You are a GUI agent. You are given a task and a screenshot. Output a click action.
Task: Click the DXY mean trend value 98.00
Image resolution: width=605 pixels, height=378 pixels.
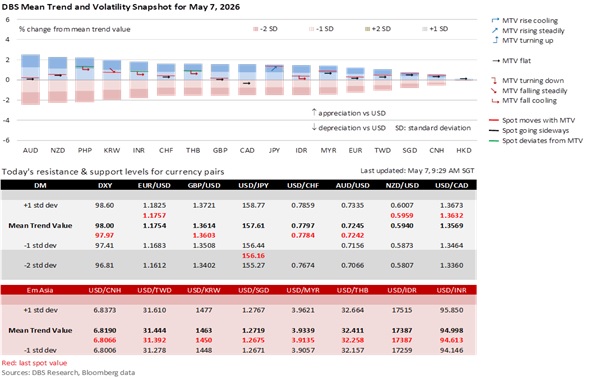(105, 226)
